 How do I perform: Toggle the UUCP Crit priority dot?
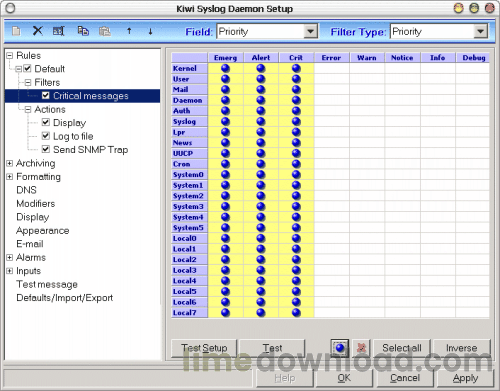[x=296, y=153]
